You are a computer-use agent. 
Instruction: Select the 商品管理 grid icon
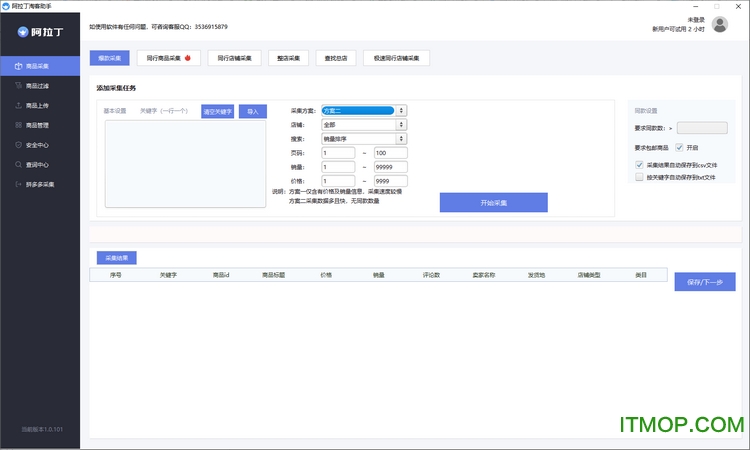point(17,125)
